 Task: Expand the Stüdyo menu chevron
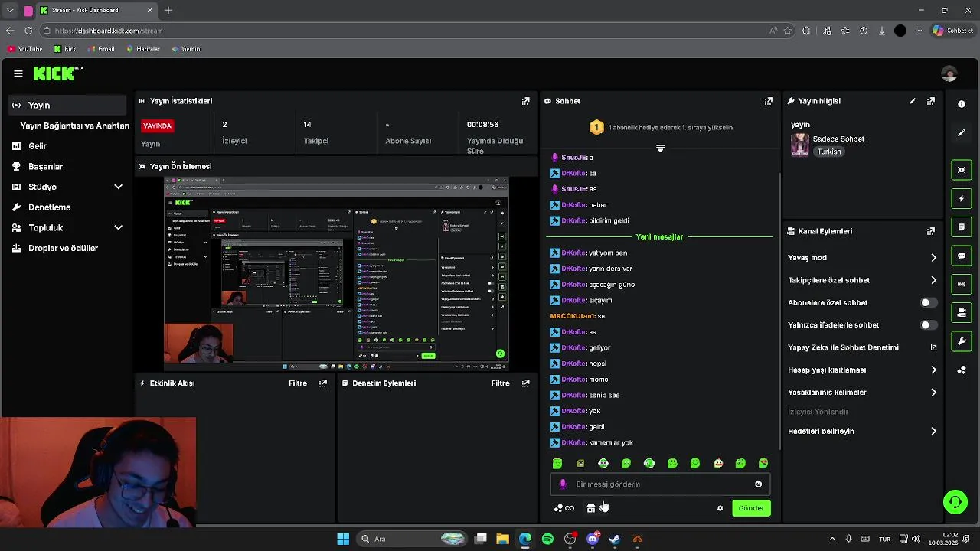click(x=118, y=187)
